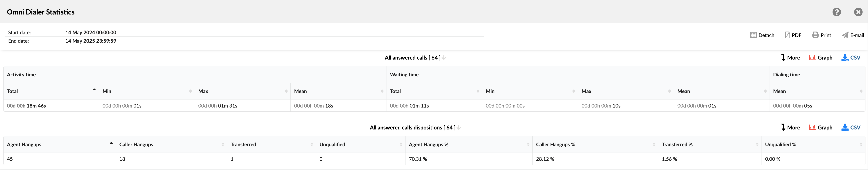This screenshot has width=868, height=170.
Task: Open the Print dialog via printer icon
Action: 821,35
